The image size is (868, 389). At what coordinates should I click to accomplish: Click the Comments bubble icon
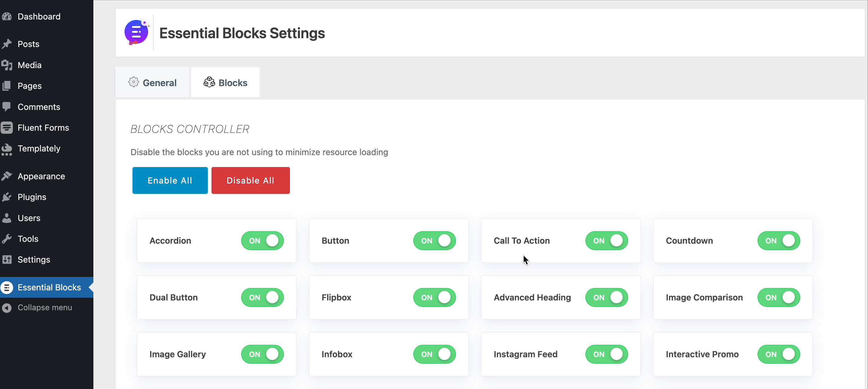(x=6, y=107)
